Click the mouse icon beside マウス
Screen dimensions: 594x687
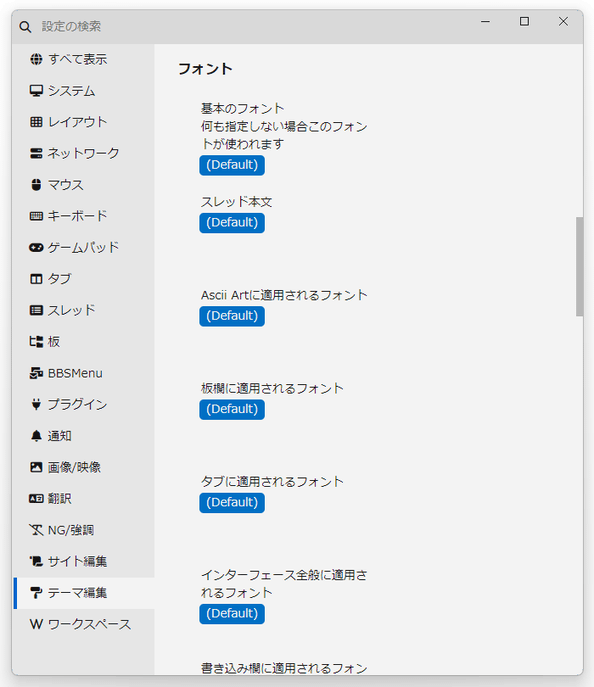(36, 184)
